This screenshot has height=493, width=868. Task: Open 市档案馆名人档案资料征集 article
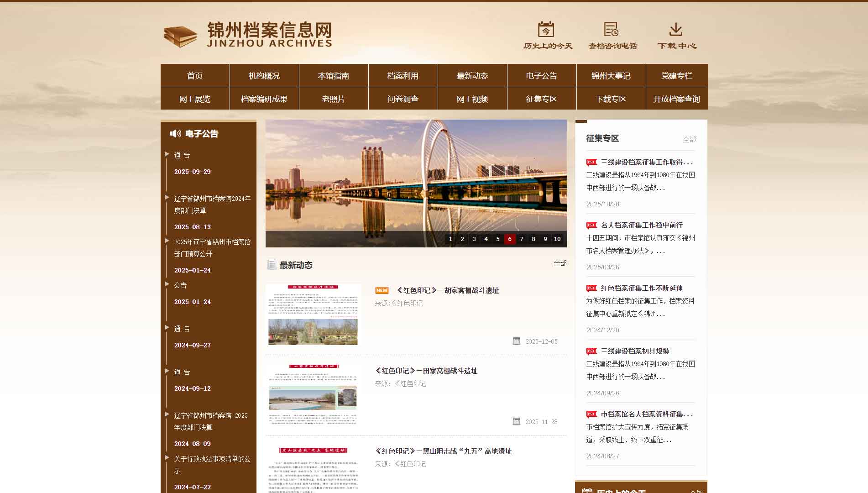(x=647, y=414)
